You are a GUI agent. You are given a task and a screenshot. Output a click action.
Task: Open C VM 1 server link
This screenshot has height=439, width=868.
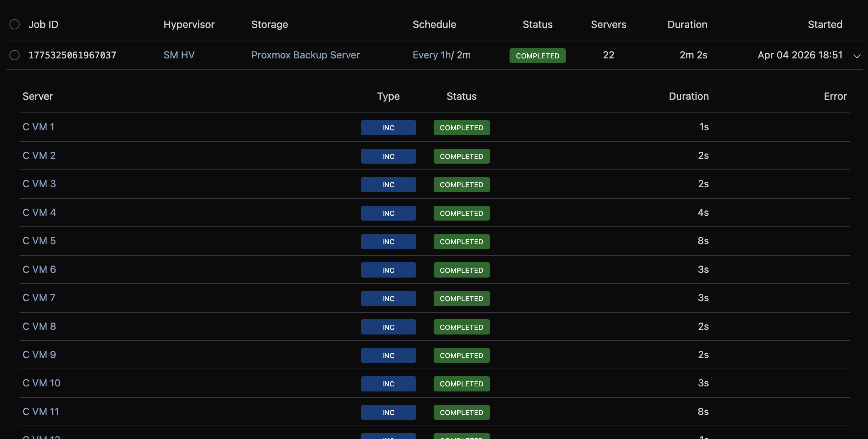tap(38, 127)
